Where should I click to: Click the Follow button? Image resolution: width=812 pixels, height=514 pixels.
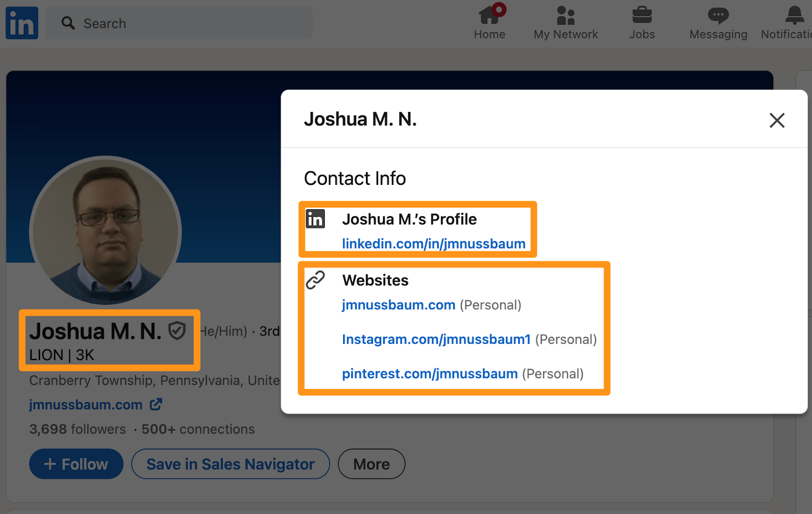point(76,464)
